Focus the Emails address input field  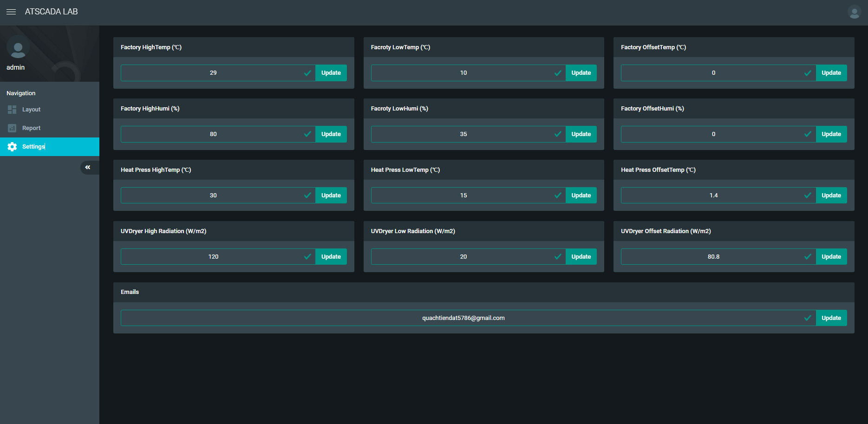coord(463,318)
